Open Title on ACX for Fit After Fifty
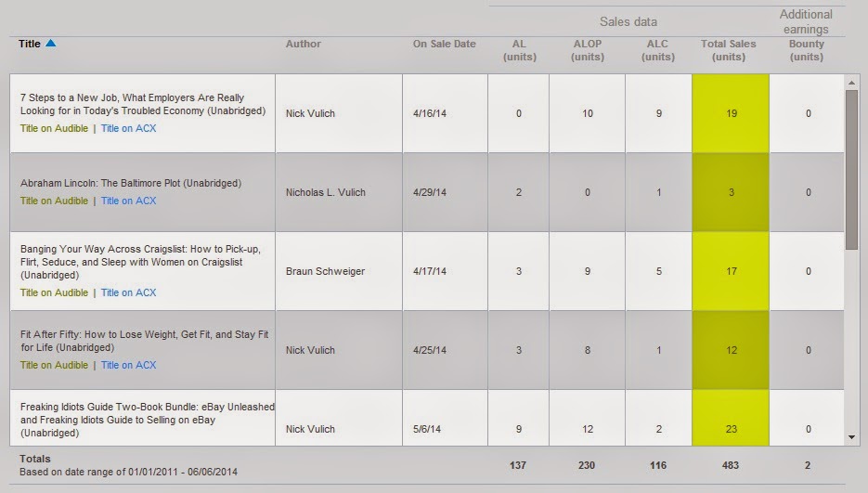 [128, 365]
